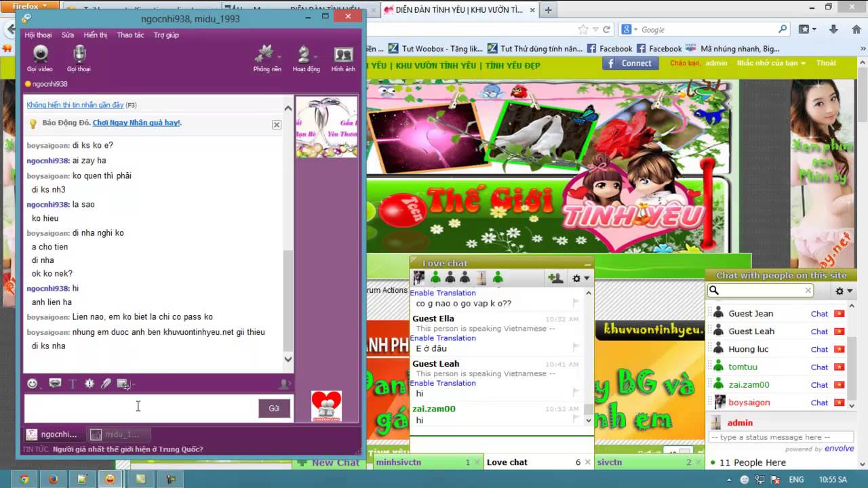This screenshot has width=868, height=488.
Task: Click 'Chơi Ngay Nhận quà hay!' link
Action: 136,123
